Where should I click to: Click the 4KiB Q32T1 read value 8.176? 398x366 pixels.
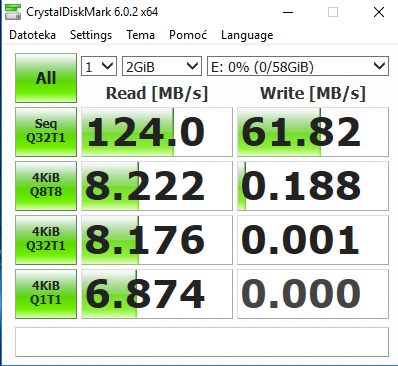[157, 240]
